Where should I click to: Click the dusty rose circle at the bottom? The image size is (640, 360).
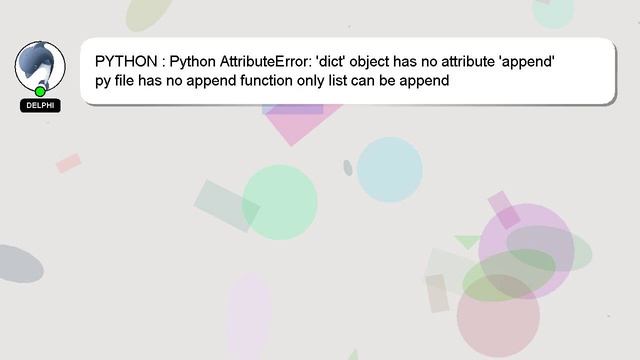[498, 316]
